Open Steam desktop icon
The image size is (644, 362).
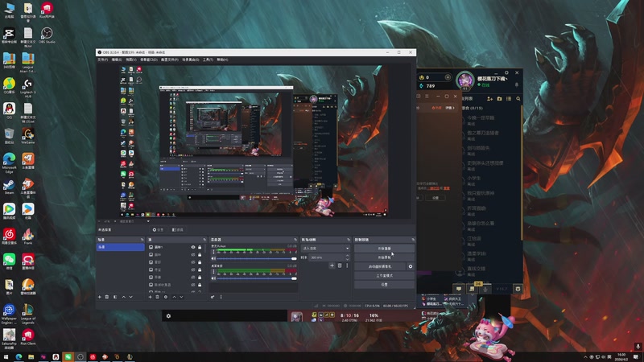point(9,187)
